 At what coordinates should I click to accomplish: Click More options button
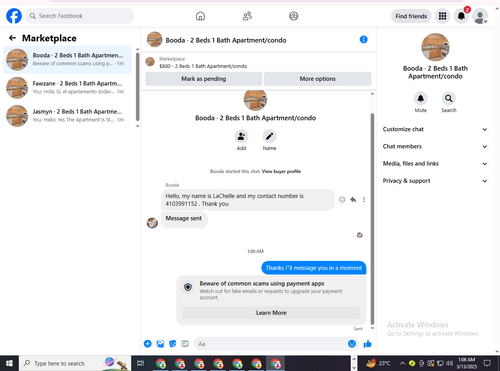tap(317, 79)
